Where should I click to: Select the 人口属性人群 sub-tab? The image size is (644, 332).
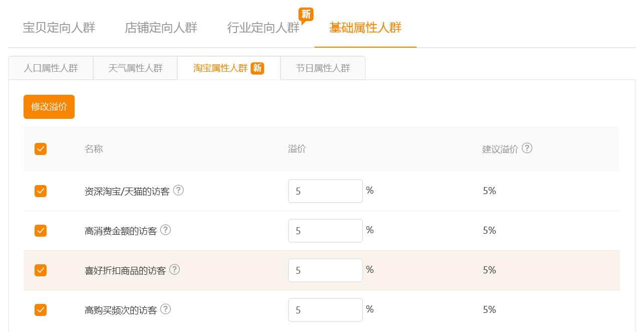pyautogui.click(x=51, y=68)
